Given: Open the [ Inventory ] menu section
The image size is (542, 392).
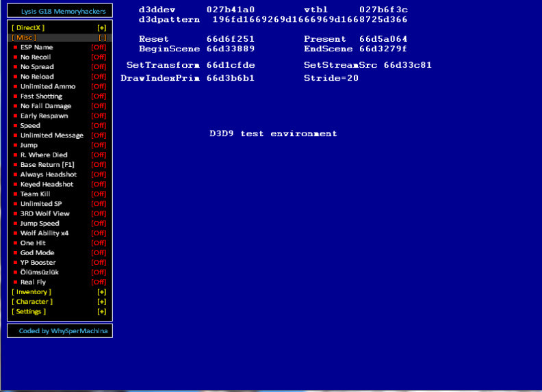Looking at the screenshot, I should pyautogui.click(x=31, y=291).
